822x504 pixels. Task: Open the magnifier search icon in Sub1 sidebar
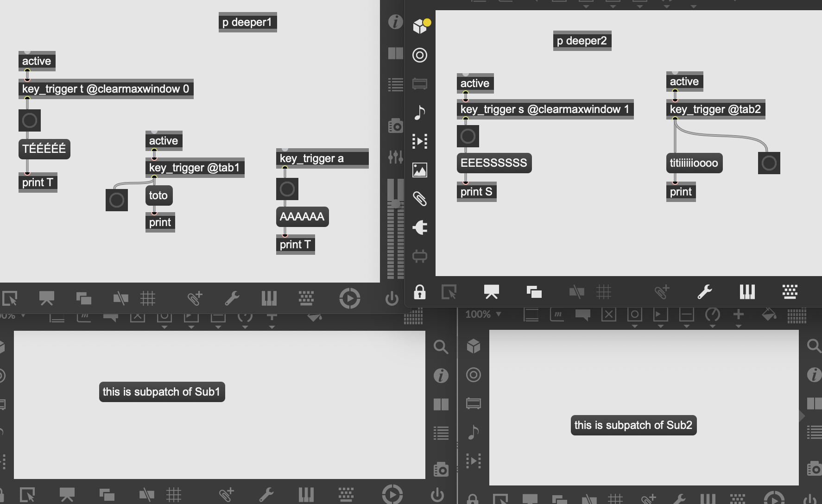coord(441,347)
